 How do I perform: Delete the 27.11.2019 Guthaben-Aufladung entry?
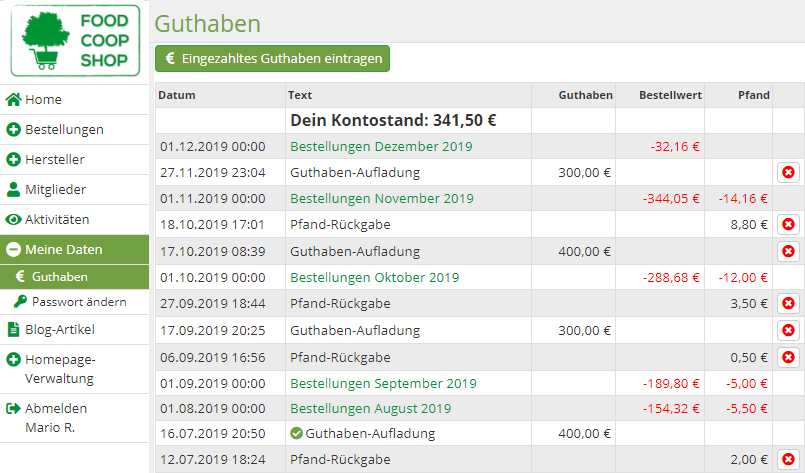click(x=788, y=172)
